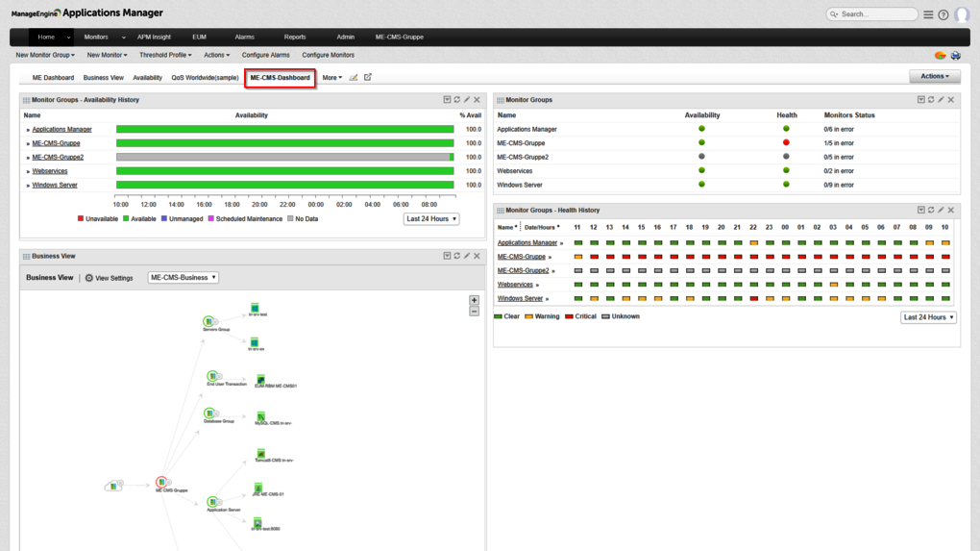Click the cloud root node in the map
Image resolution: width=980 pixels, height=551 pixels.
(113, 486)
